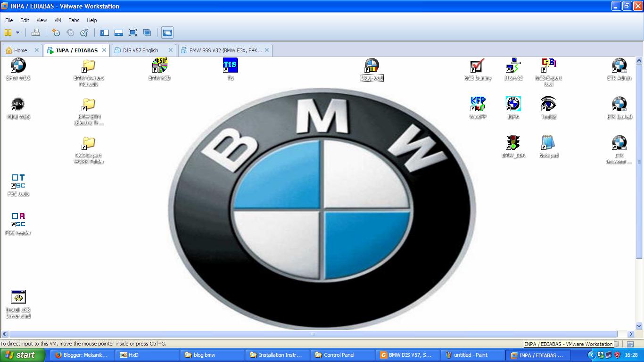The width and height of the screenshot is (644, 362).
Task: Open the power options dropdown arrow
Action: [x=18, y=33]
